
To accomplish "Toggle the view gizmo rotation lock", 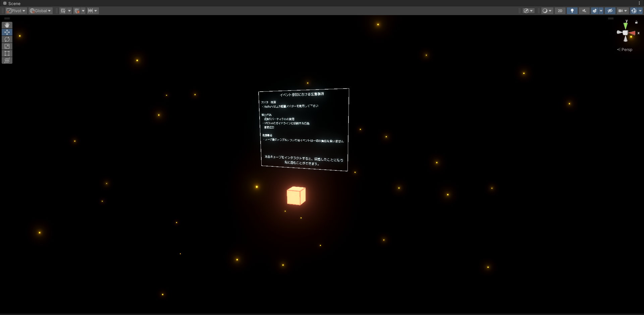I will (636, 22).
